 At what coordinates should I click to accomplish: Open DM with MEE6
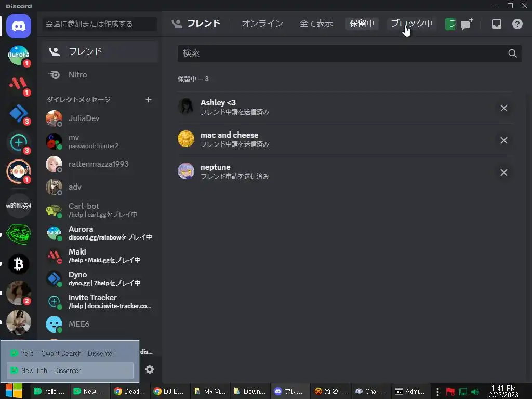[x=100, y=324]
